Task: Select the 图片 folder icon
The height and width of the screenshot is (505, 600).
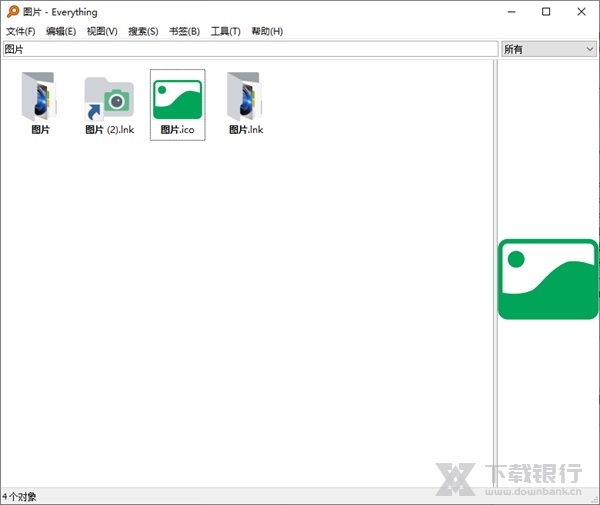Action: [x=40, y=97]
